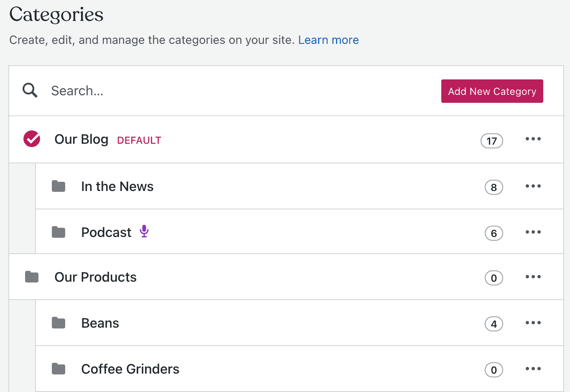Select the Our Products category name

(x=95, y=277)
